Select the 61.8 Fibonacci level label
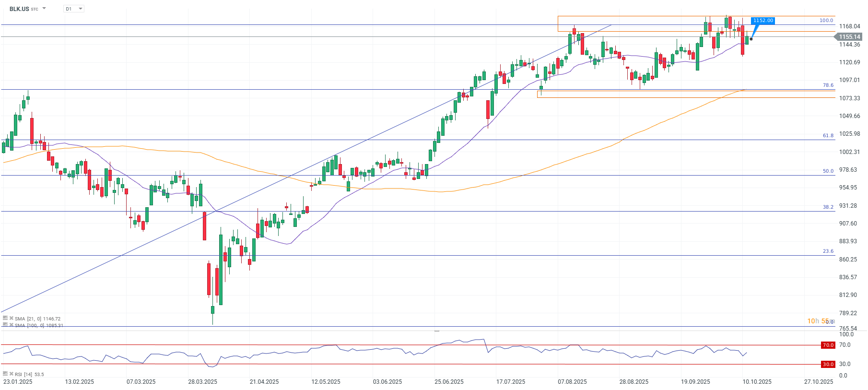This screenshot has height=390, width=868. [x=828, y=136]
